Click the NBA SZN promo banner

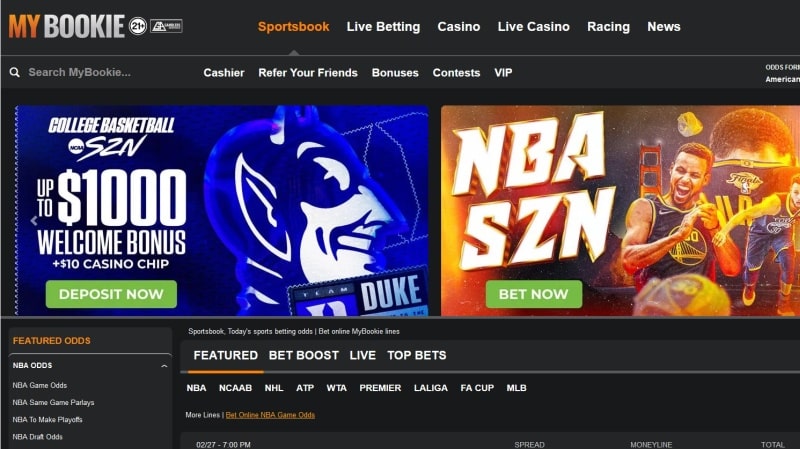coord(620,210)
